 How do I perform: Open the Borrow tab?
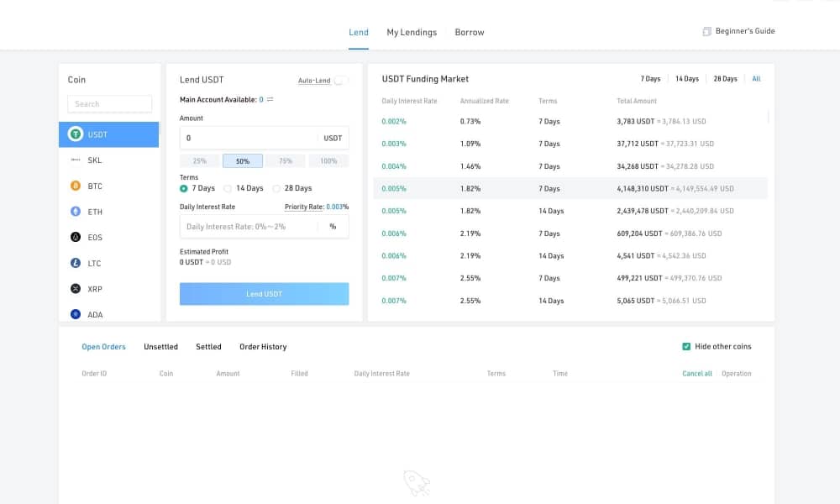[x=470, y=32]
